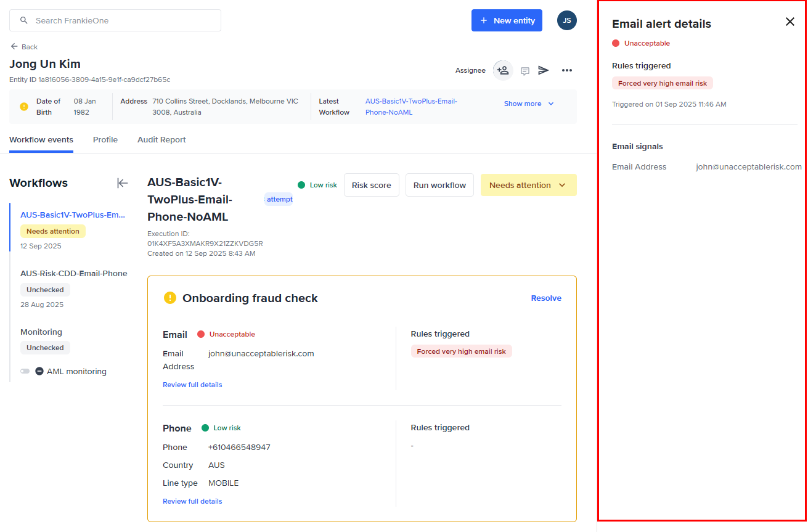808x532 pixels.
Task: Open the three-dot more options menu
Action: (x=567, y=70)
